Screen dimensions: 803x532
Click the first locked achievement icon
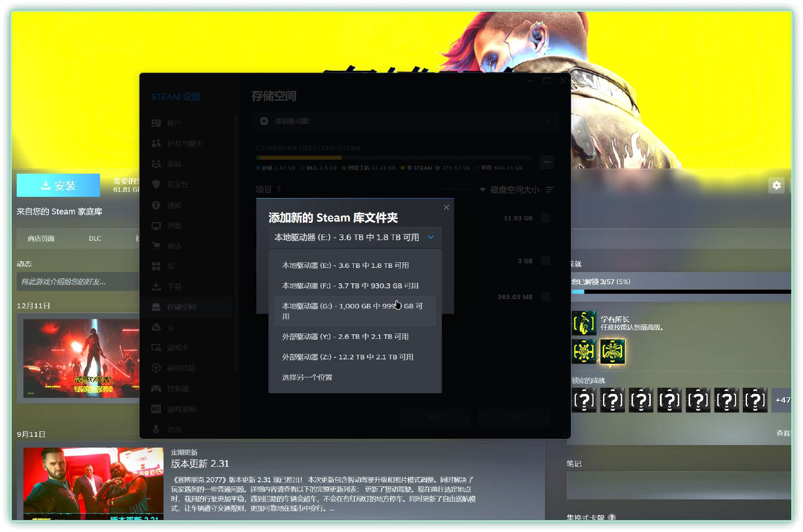pyautogui.click(x=584, y=400)
